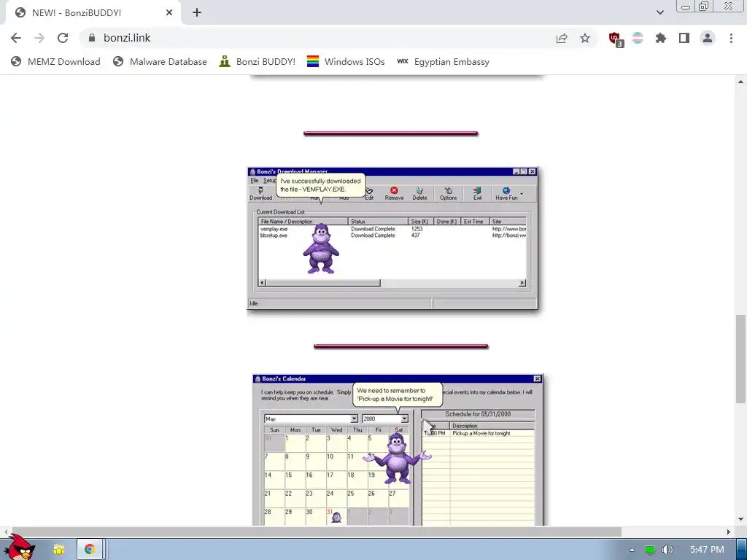Open the Start menu Angry Bird orb

pos(20,548)
